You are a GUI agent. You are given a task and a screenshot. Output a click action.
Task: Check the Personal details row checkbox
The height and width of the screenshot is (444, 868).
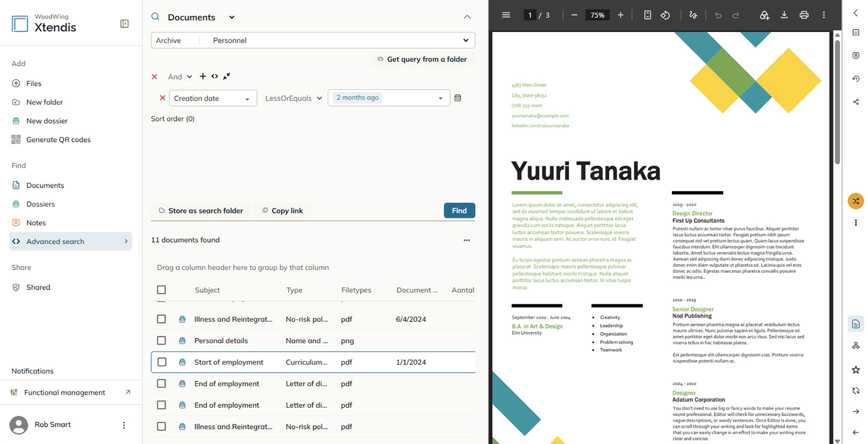[x=161, y=340]
